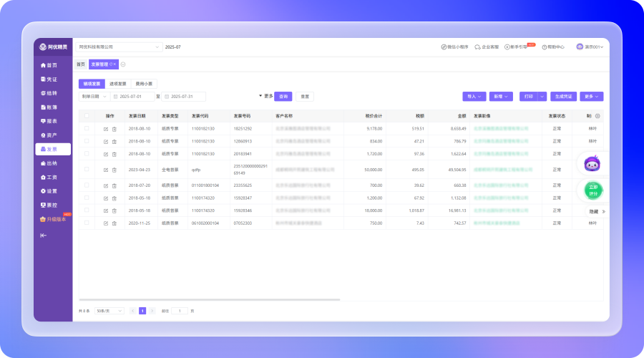644x358 pixels.
Task: Select checkbox for the qdfp invoice row
Action: click(x=87, y=170)
